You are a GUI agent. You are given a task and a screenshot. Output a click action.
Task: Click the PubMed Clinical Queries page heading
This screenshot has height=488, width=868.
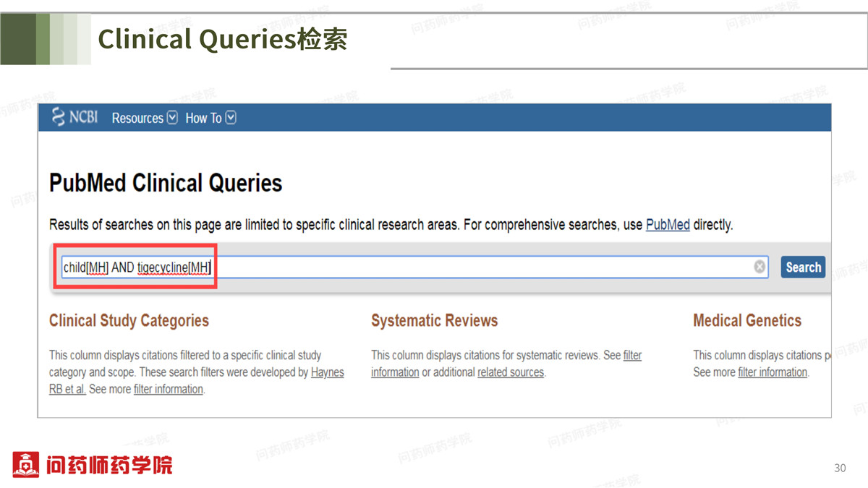pos(166,183)
